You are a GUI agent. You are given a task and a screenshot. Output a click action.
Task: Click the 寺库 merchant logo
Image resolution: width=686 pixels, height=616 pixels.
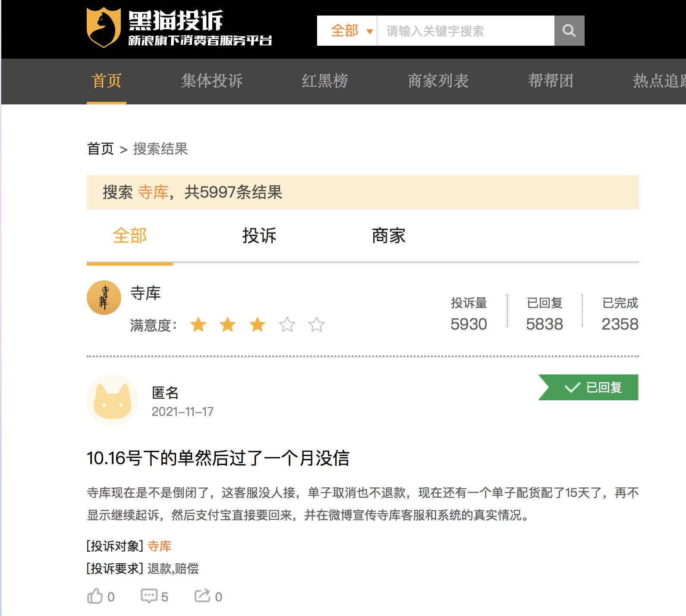104,298
